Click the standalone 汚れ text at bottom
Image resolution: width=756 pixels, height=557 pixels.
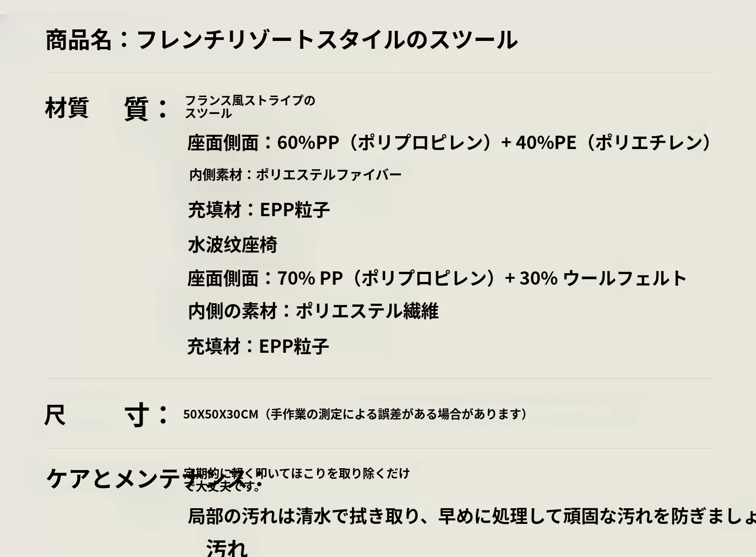coord(227,547)
